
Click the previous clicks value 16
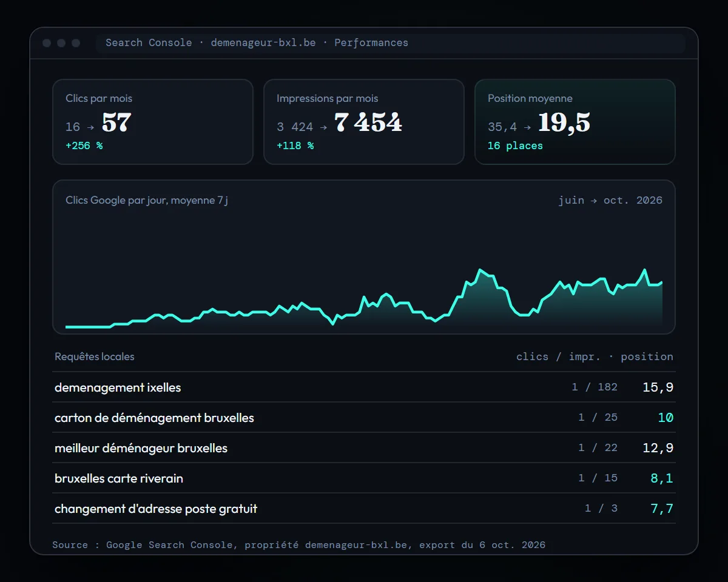pyautogui.click(x=73, y=127)
